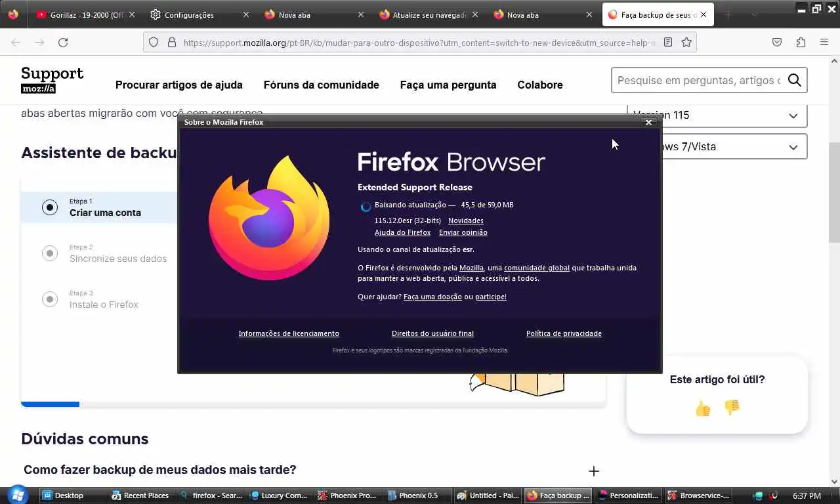The height and width of the screenshot is (504, 840).
Task: Go forward with the forward arrow
Action: pos(39,42)
